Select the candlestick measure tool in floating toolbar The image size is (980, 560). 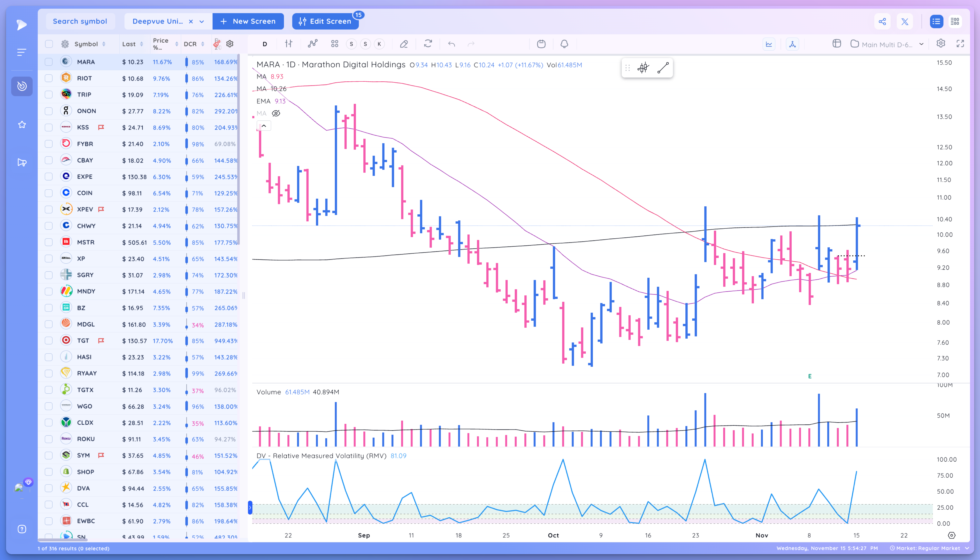[x=643, y=68]
